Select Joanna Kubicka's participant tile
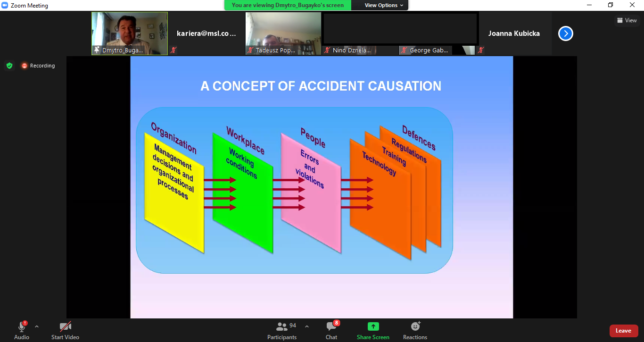Image resolution: width=644 pixels, height=342 pixels. point(514,33)
